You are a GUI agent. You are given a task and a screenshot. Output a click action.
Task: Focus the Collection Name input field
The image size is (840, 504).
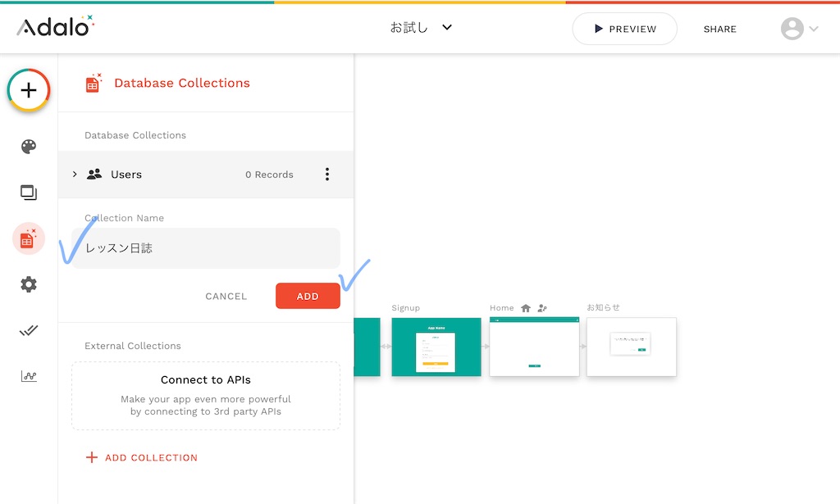206,248
